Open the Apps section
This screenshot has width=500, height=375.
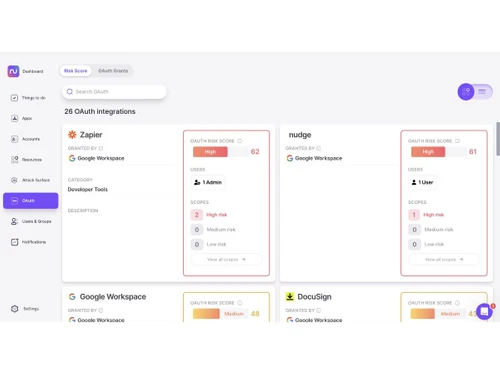27,118
